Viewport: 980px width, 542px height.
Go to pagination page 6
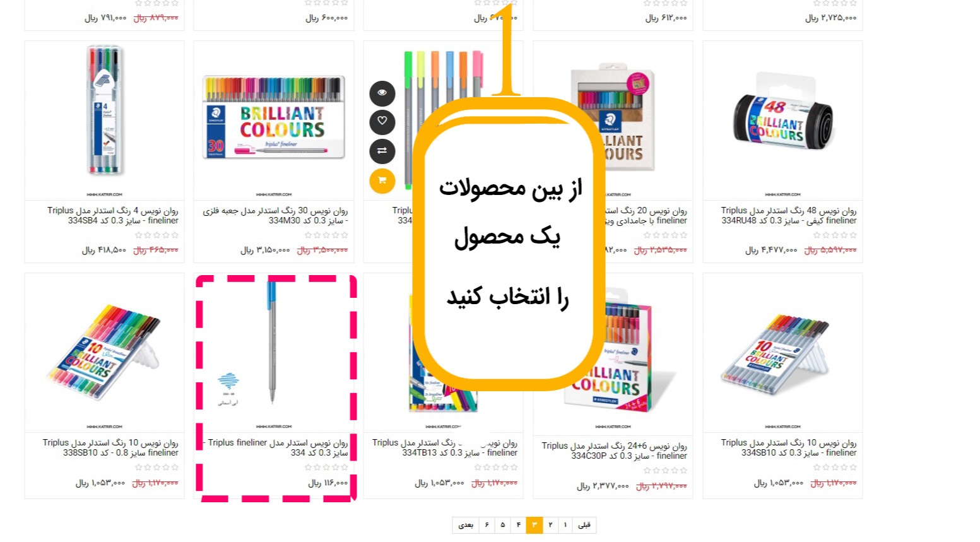pos(487,525)
